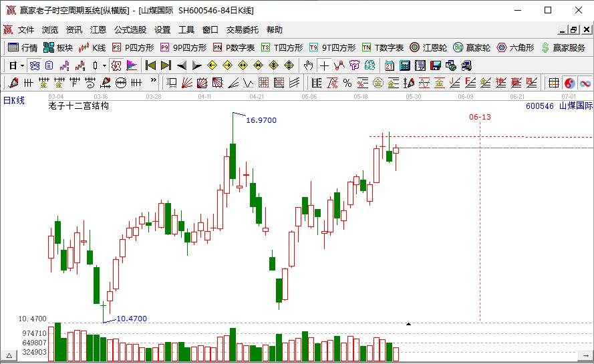
Task: Jump to last bar icon
Action: 166,65
